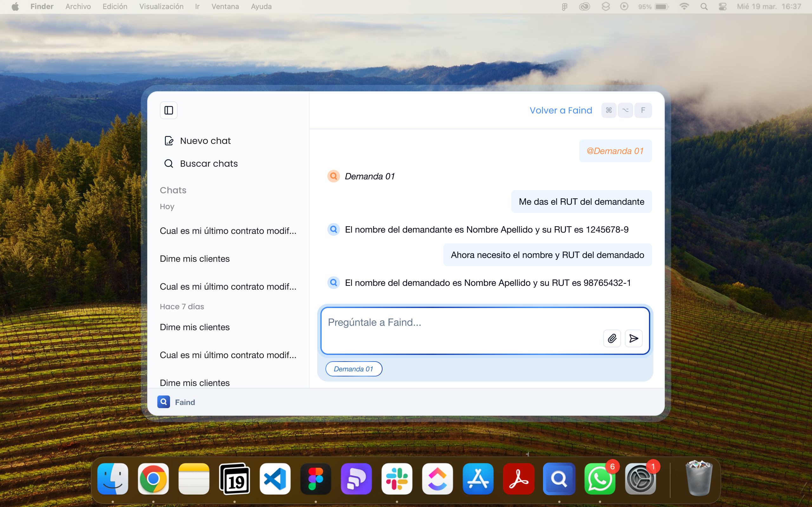This screenshot has width=812, height=507.
Task: Toggle the sidebar panel icon
Action: pyautogui.click(x=168, y=110)
